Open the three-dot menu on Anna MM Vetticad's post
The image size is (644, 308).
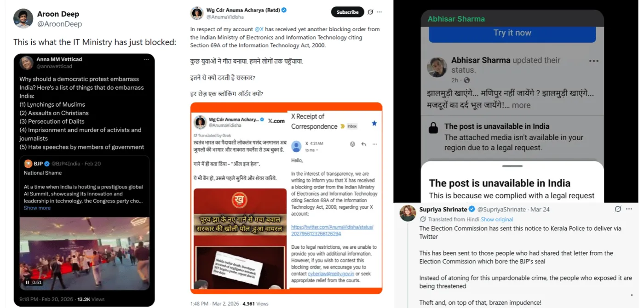tap(146, 59)
